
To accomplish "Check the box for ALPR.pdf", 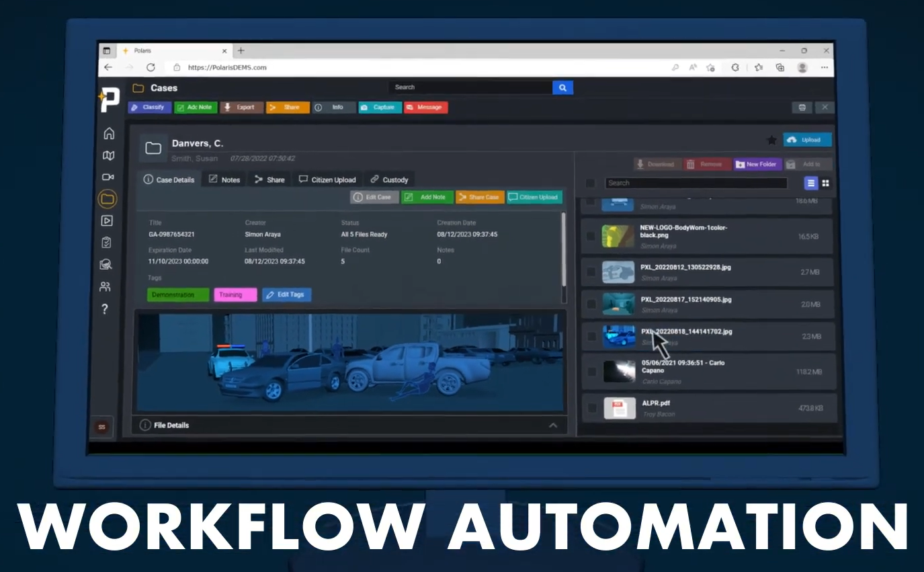I will [x=592, y=408].
